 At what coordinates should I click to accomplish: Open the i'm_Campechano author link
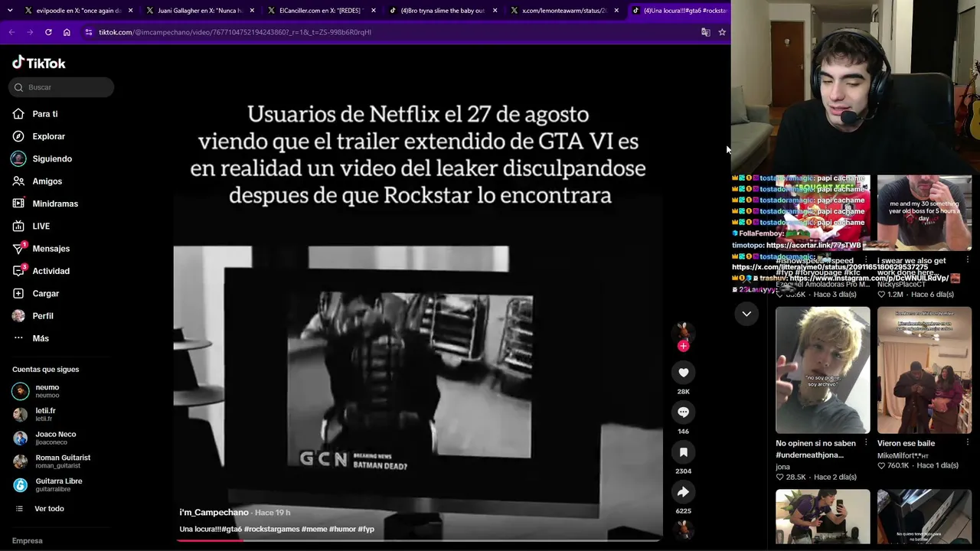pos(214,512)
